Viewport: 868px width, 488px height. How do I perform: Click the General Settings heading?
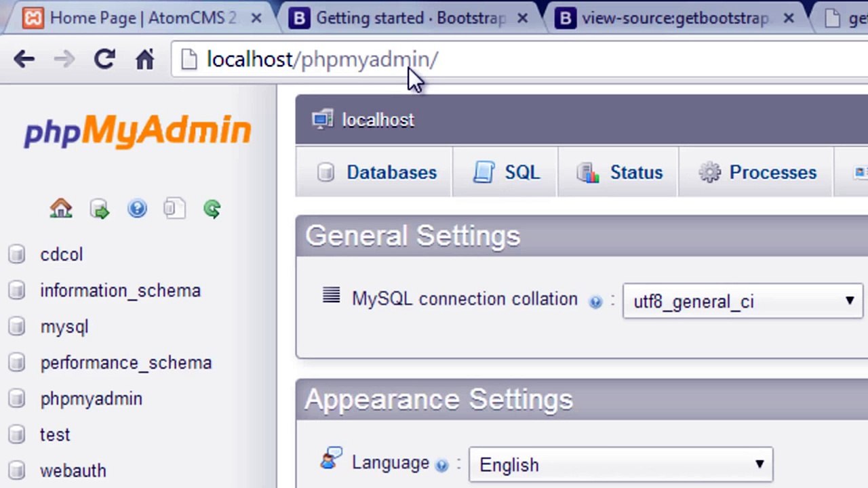(x=413, y=236)
